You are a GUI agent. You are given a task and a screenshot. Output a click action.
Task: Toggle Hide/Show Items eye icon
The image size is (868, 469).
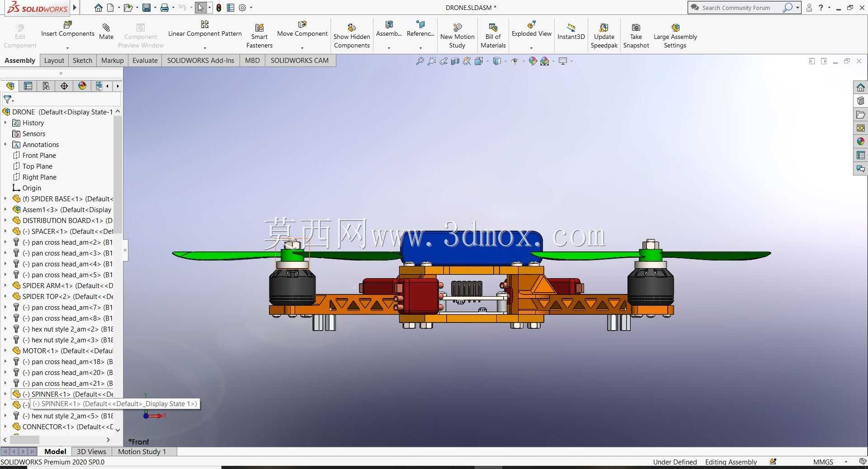[x=515, y=61]
